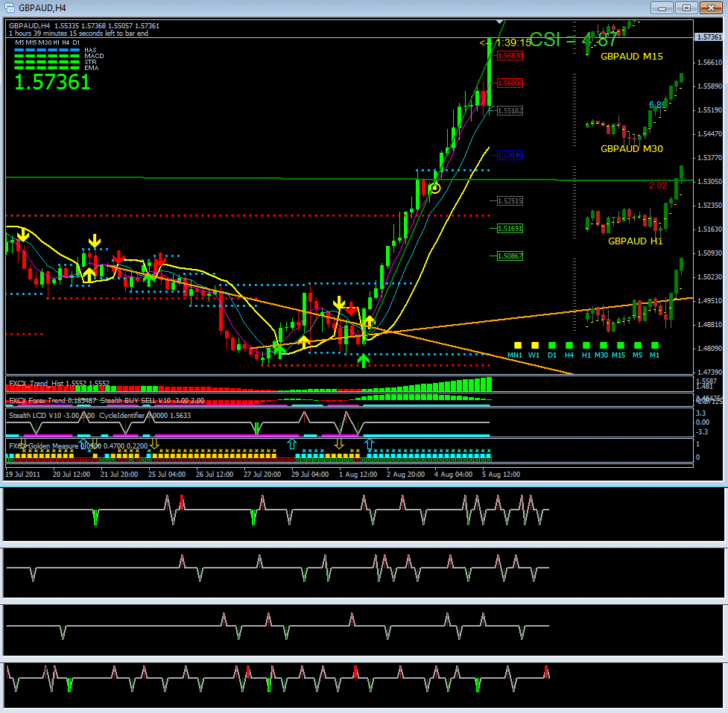728x713 pixels.
Task: Click the MACD row label in the trend table
Action: (x=94, y=56)
